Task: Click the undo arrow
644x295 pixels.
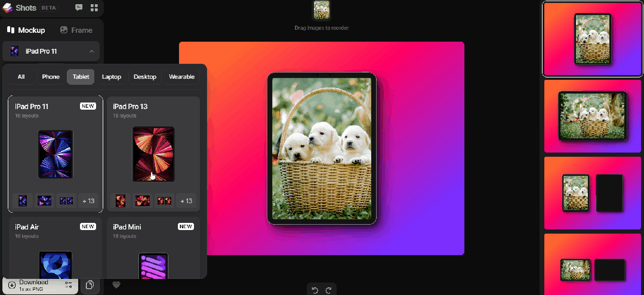Action: point(315,290)
